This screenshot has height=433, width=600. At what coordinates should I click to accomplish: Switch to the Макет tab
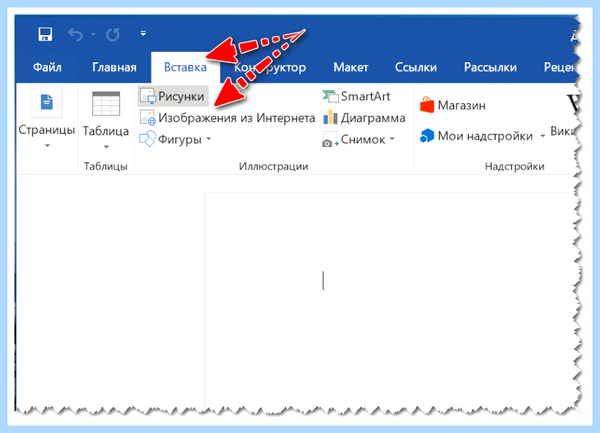[x=351, y=67]
